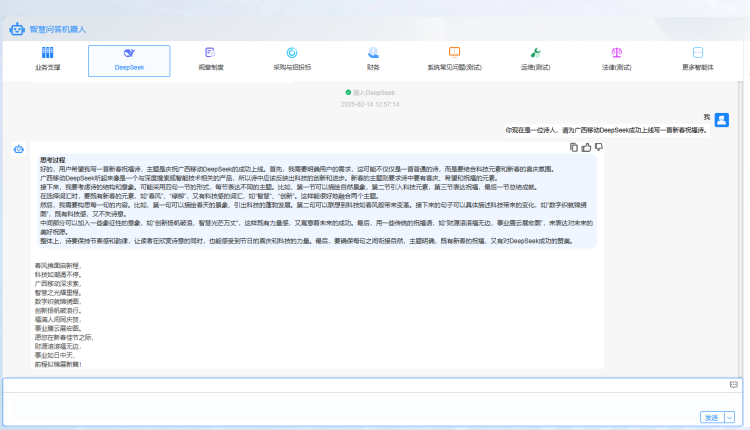
Task: Click the 智慧问答机器人 robot logo
Action: pos(16,29)
